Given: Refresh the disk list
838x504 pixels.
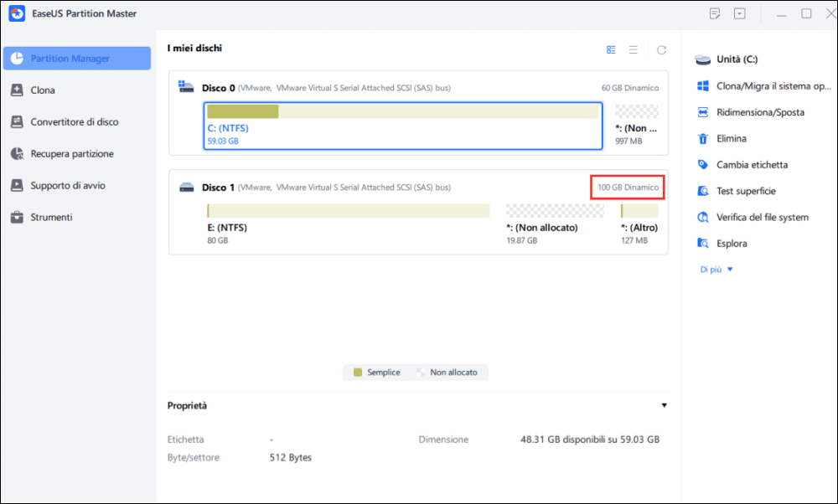Looking at the screenshot, I should tap(662, 49).
